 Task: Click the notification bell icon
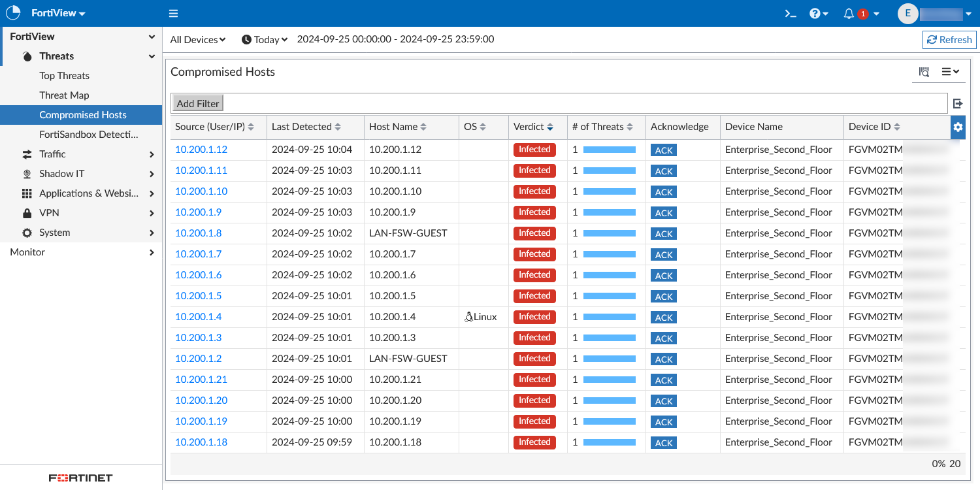coord(849,13)
